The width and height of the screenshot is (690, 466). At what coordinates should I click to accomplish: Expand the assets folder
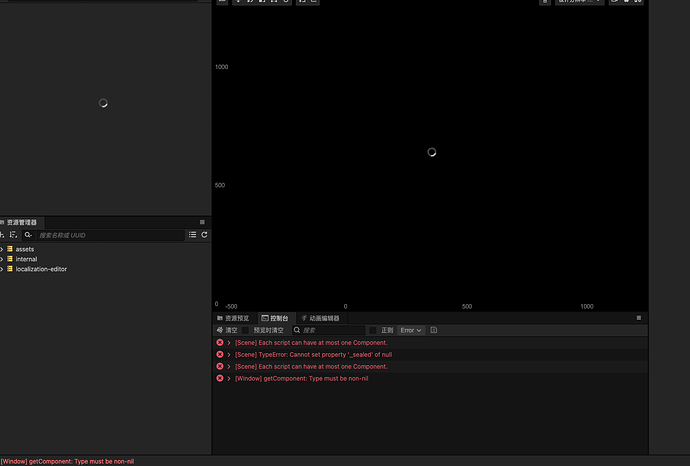coord(2,249)
